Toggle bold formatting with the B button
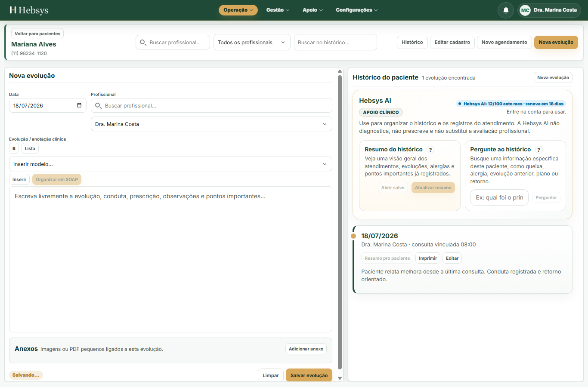588x387 pixels. [x=14, y=148]
